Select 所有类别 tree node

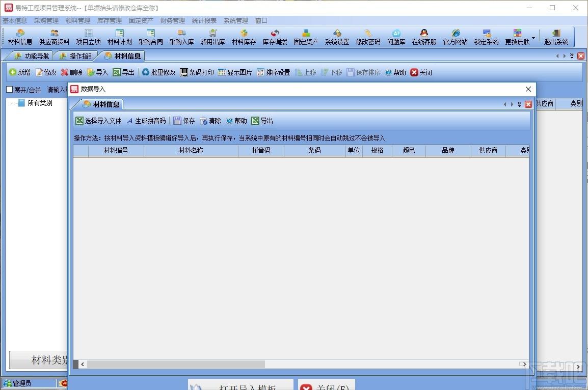point(40,103)
